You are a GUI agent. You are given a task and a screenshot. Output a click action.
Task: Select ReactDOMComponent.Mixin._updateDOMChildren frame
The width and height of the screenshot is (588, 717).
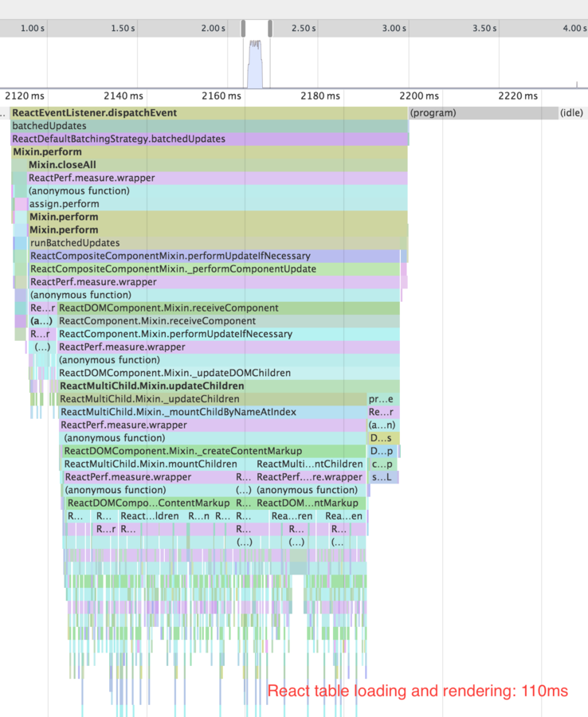229,373
